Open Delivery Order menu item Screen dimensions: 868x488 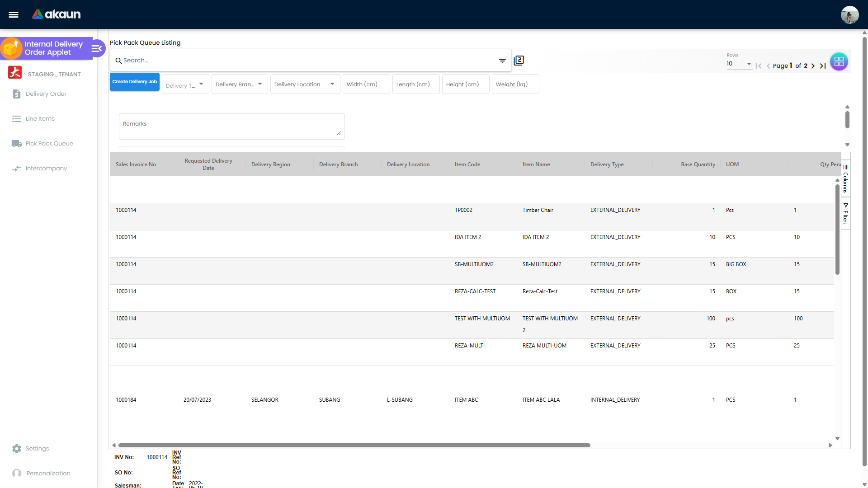pyautogui.click(x=46, y=94)
